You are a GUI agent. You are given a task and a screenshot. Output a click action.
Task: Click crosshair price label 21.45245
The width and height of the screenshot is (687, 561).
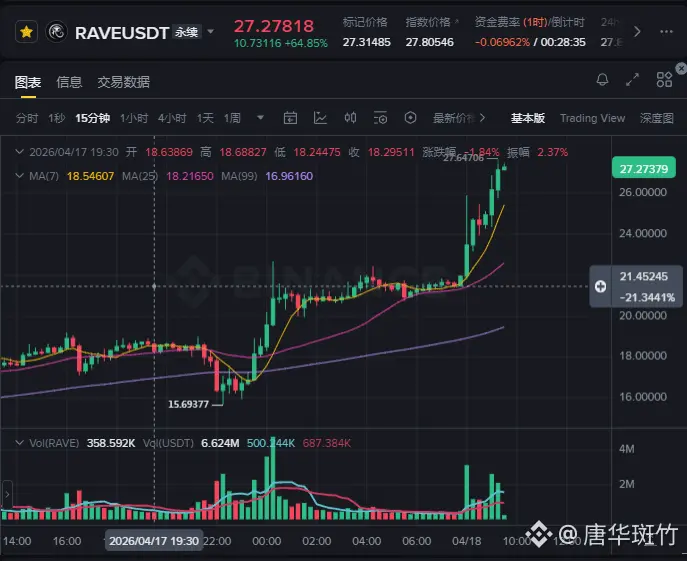point(644,277)
